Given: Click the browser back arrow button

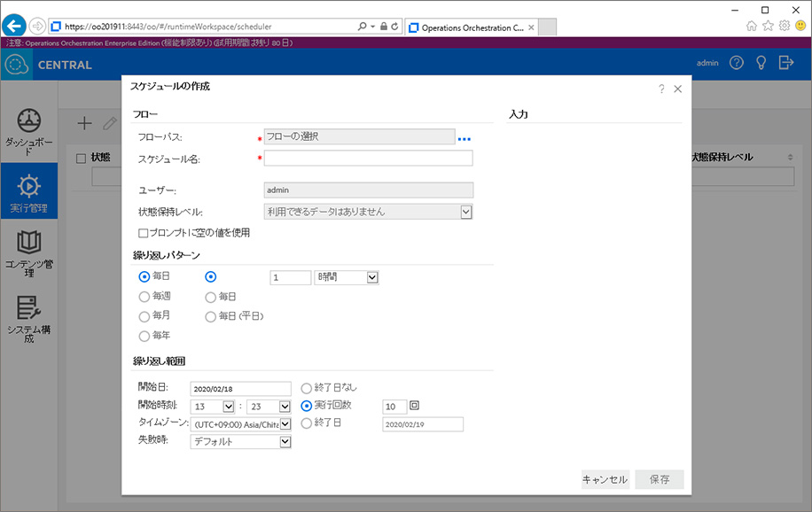Looking at the screenshot, I should click(14, 26).
